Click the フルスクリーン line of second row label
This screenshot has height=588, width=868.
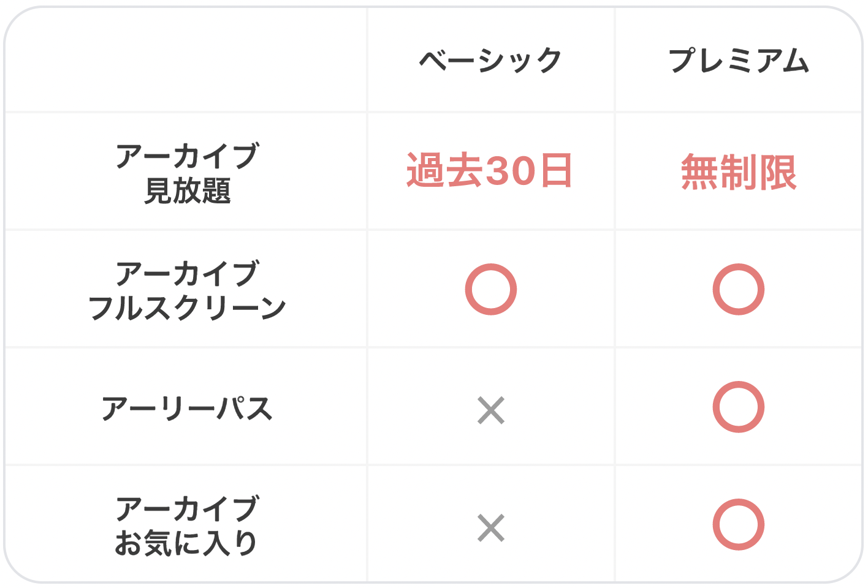pos(187,307)
